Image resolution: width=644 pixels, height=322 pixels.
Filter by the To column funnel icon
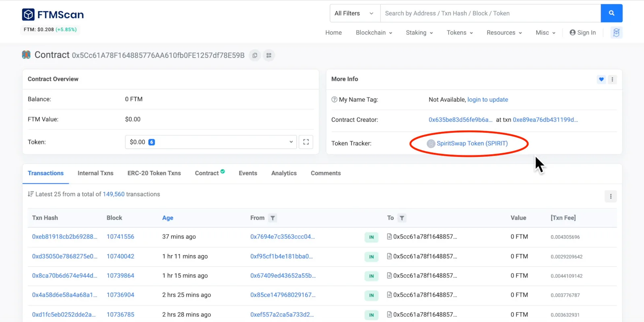click(402, 218)
